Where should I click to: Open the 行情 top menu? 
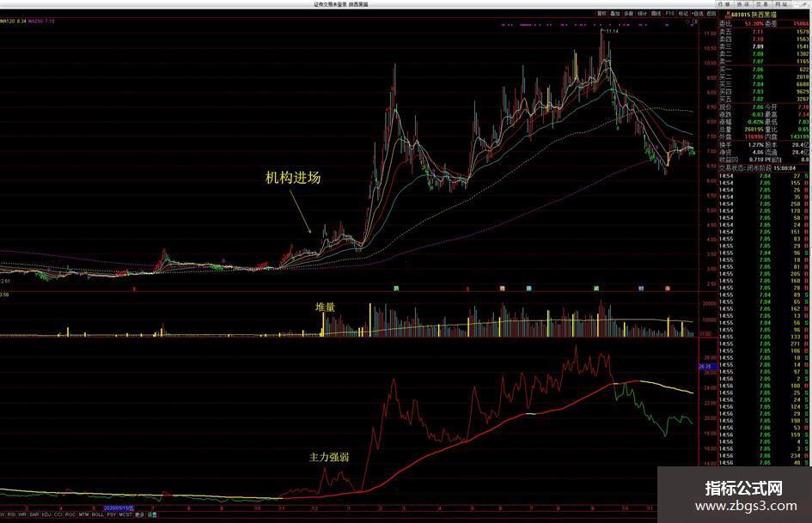[724, 4]
